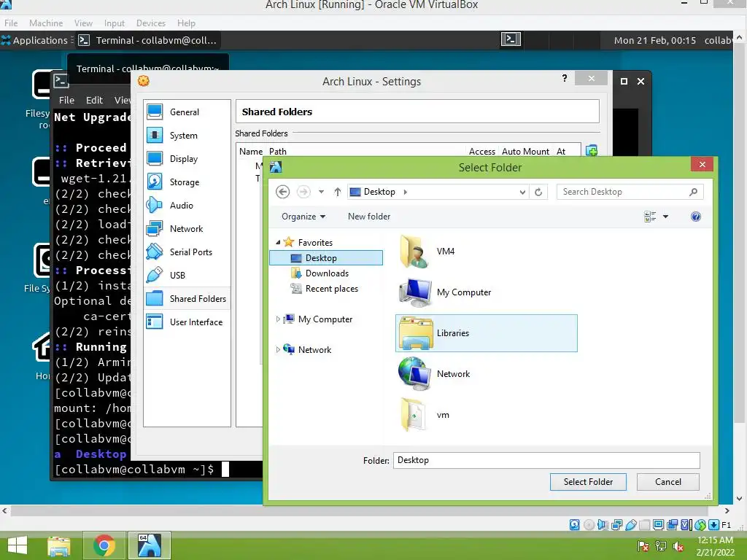
Task: Click the New folder button
Action: tap(368, 217)
